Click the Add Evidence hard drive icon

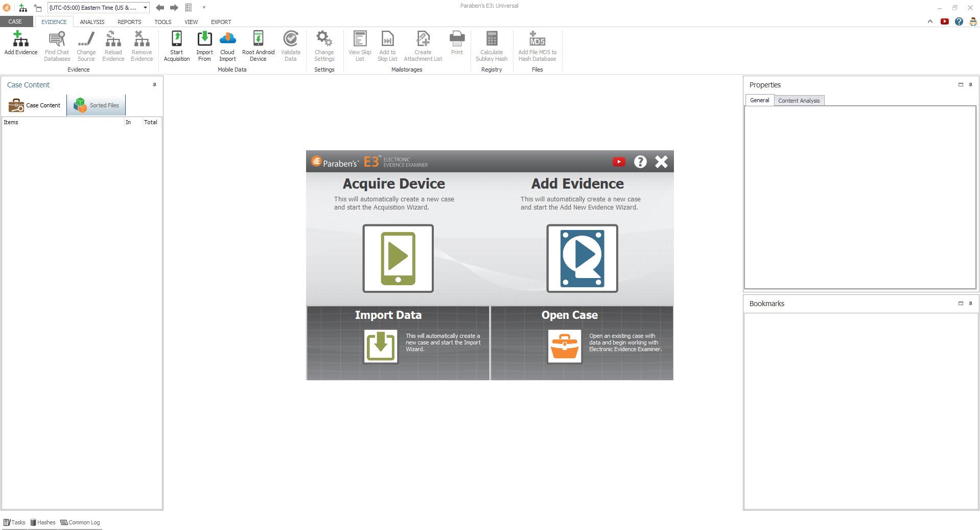pyautogui.click(x=582, y=259)
